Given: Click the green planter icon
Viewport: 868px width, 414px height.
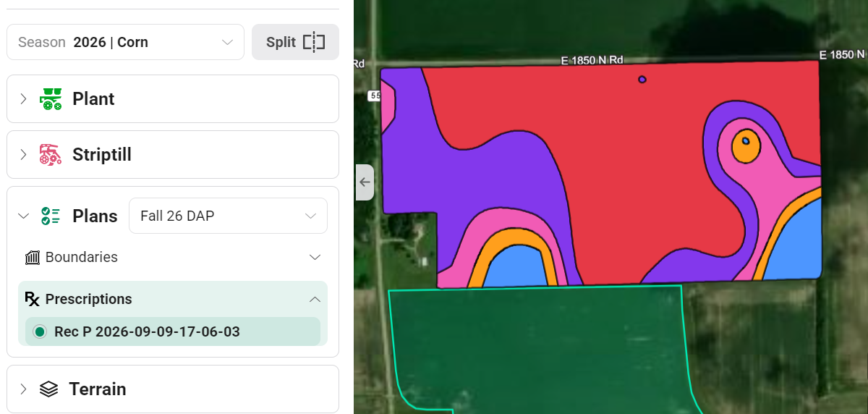Looking at the screenshot, I should coord(51,99).
